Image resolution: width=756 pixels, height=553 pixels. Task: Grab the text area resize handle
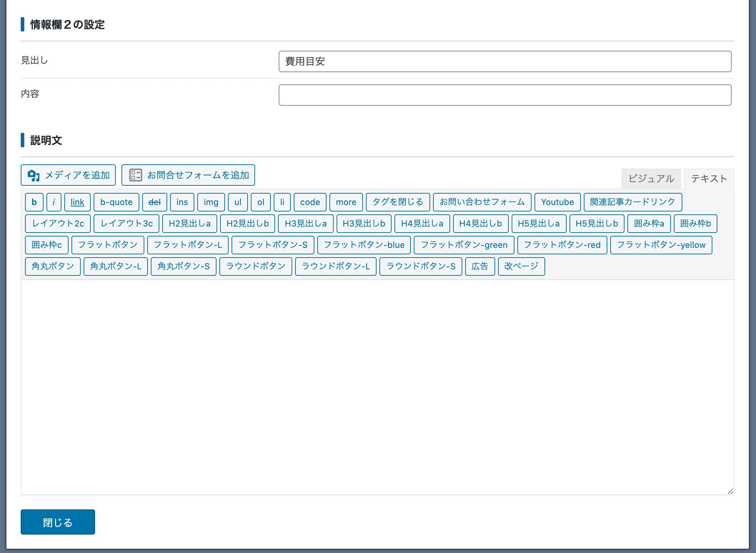730,491
